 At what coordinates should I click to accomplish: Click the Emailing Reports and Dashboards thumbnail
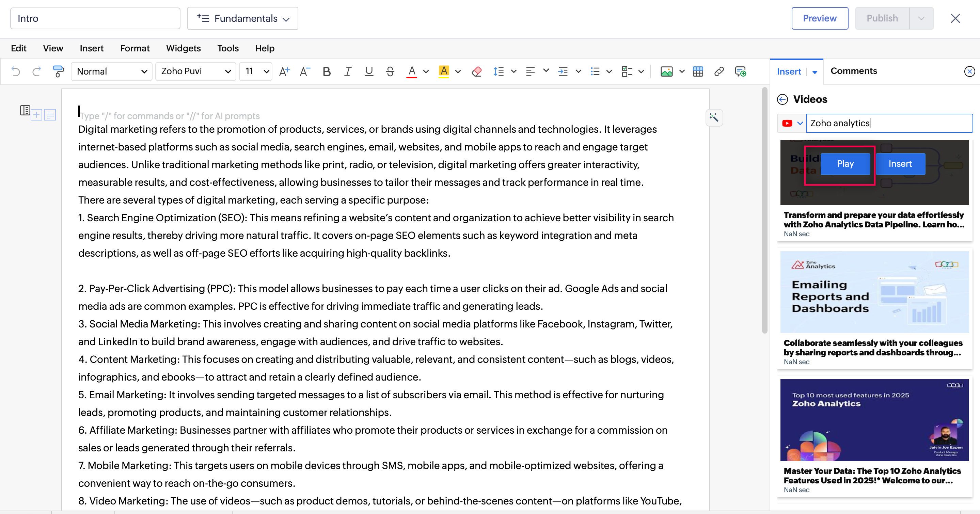pos(874,292)
